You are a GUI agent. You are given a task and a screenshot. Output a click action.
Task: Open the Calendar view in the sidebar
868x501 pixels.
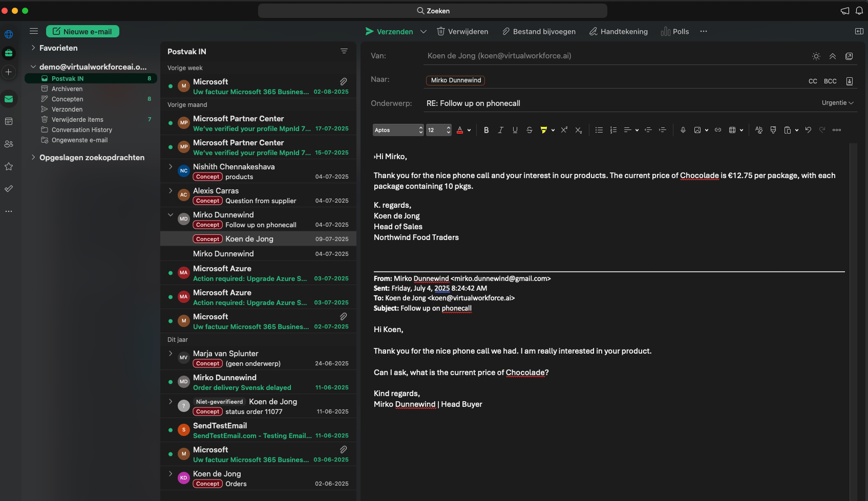point(9,121)
